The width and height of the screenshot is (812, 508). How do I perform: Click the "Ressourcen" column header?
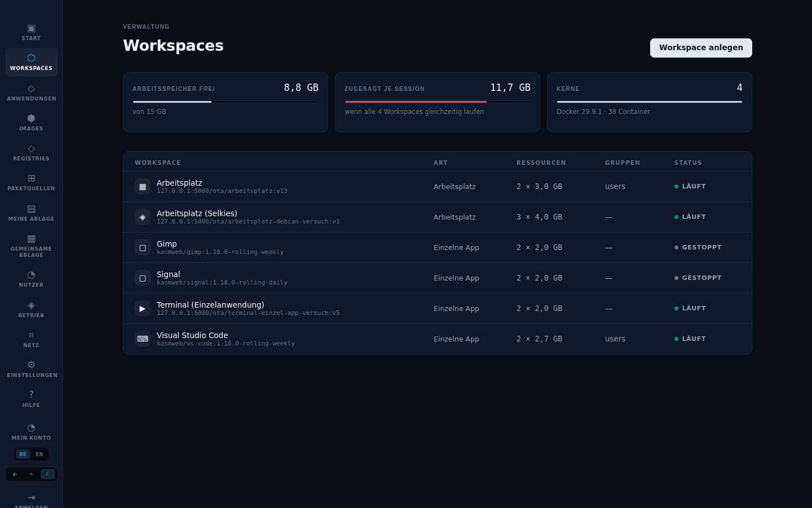[x=541, y=163]
